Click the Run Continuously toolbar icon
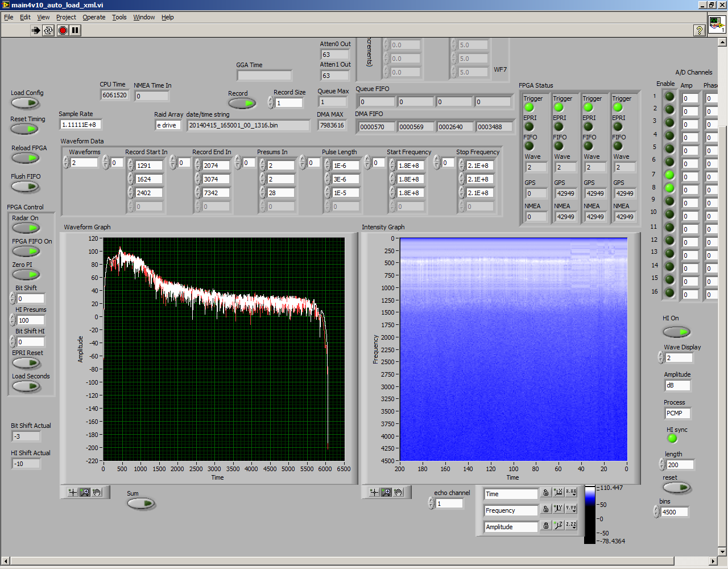The width and height of the screenshot is (728, 569). tap(48, 31)
